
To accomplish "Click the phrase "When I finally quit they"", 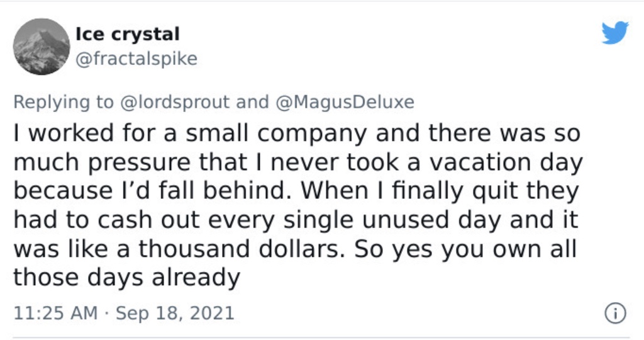I will [x=440, y=191].
